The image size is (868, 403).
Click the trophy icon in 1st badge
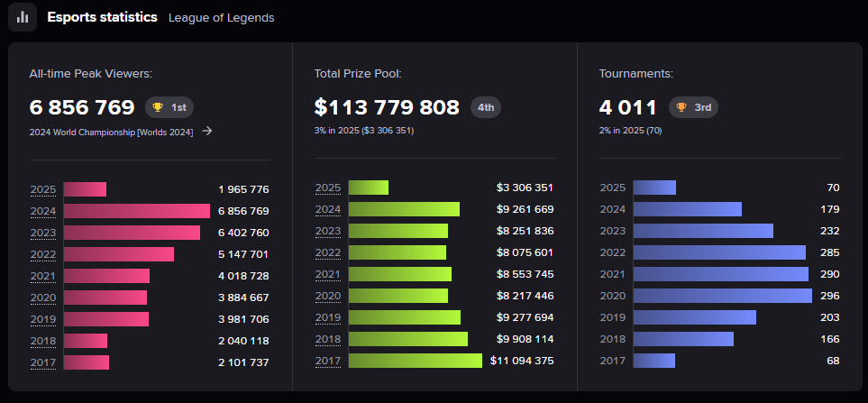tap(159, 107)
